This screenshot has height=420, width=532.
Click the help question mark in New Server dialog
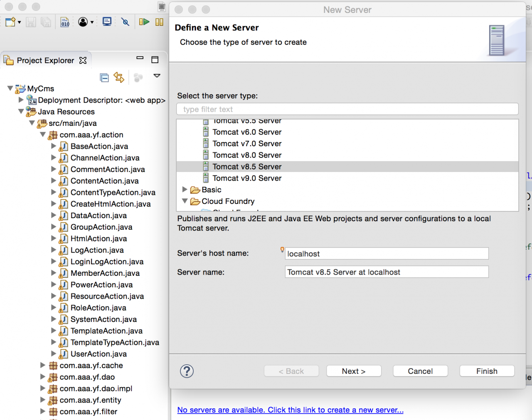[187, 371]
